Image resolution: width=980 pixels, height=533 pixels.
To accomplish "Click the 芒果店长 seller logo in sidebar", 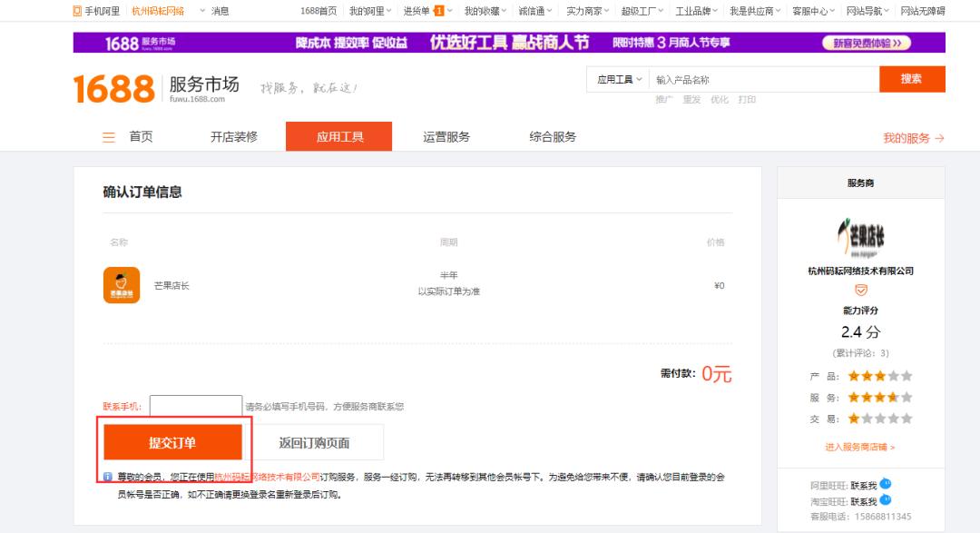I will [x=858, y=238].
